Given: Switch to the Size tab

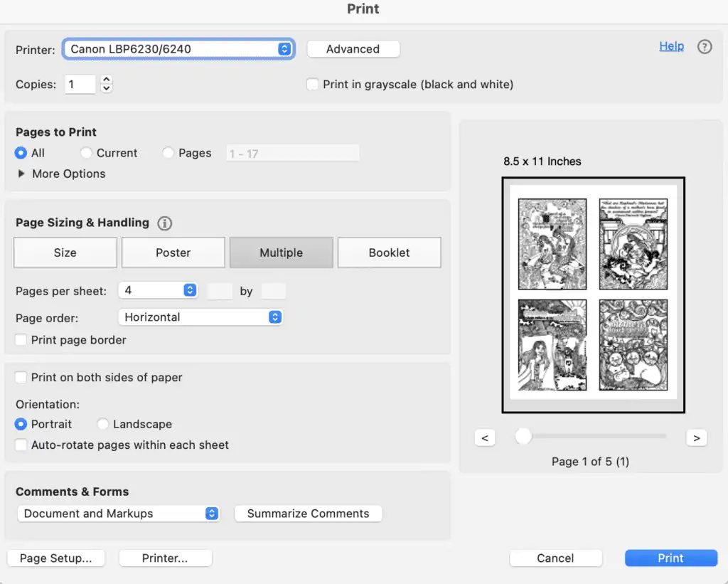Looking at the screenshot, I should [x=65, y=253].
